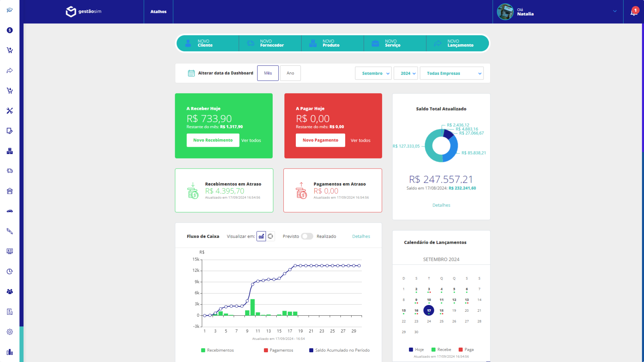The height and width of the screenshot is (362, 644).
Task: Open the invoice document sidebar icon
Action: (10, 312)
